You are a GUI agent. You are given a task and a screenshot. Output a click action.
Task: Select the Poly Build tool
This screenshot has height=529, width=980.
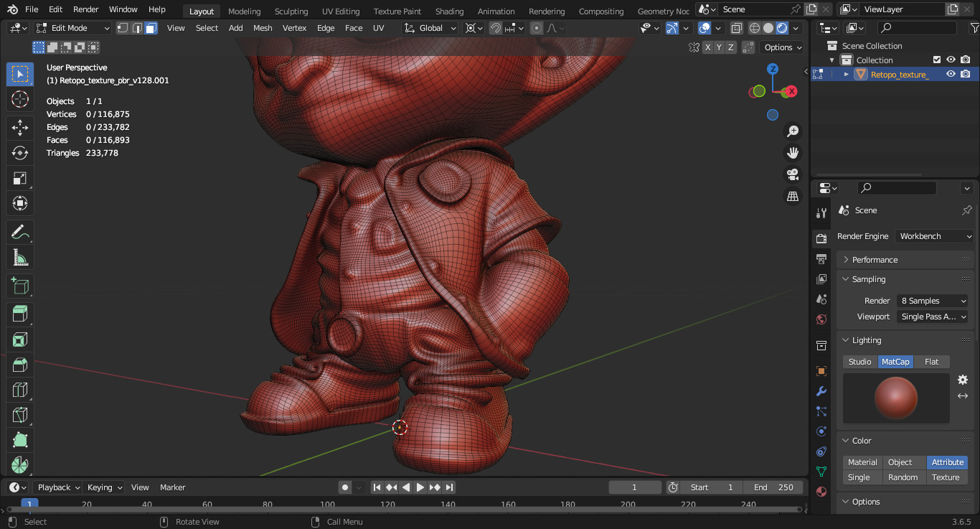20,439
